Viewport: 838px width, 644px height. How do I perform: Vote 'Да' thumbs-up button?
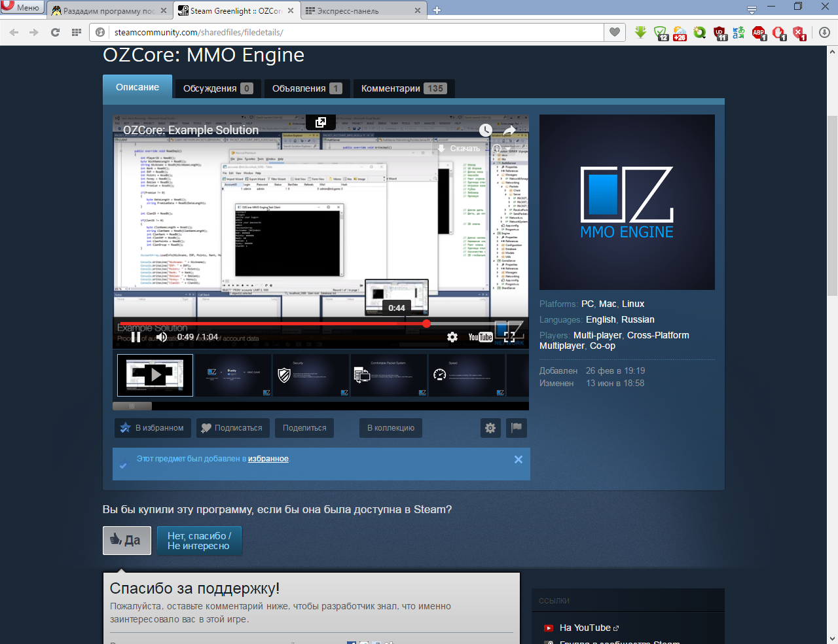click(x=127, y=541)
